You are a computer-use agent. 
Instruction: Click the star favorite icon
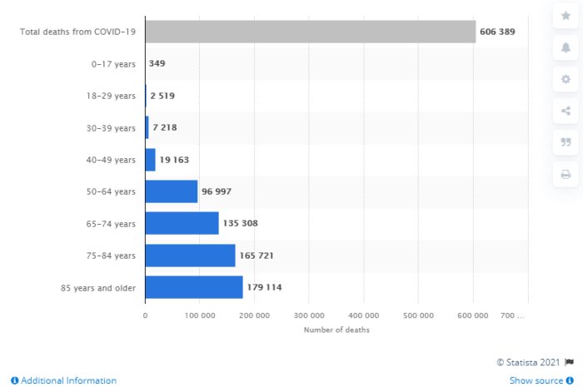coord(566,16)
